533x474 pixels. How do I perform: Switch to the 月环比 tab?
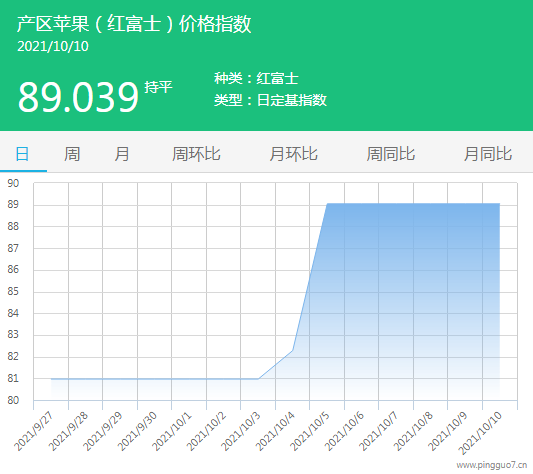[x=293, y=154]
